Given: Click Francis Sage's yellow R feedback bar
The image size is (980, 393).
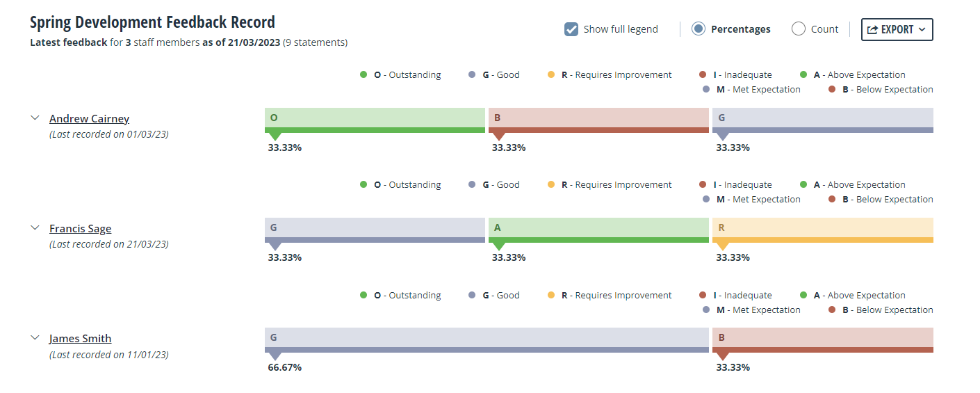Looking at the screenshot, I should point(823,230).
